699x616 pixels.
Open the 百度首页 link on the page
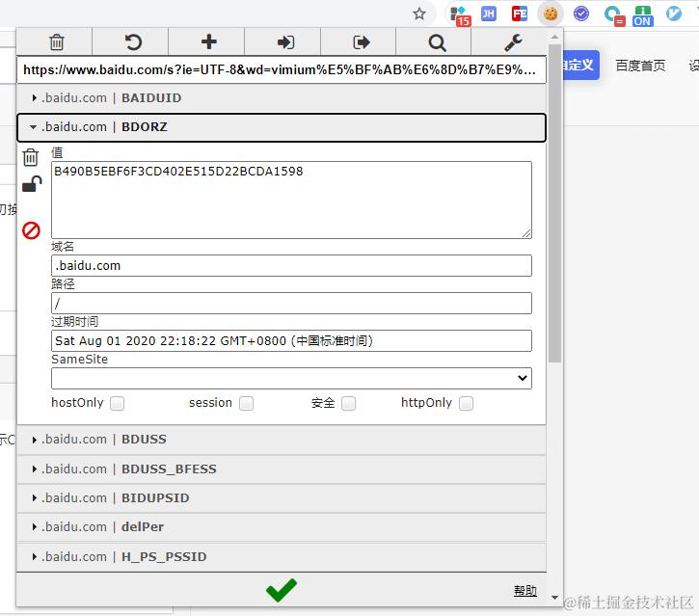pos(640,66)
